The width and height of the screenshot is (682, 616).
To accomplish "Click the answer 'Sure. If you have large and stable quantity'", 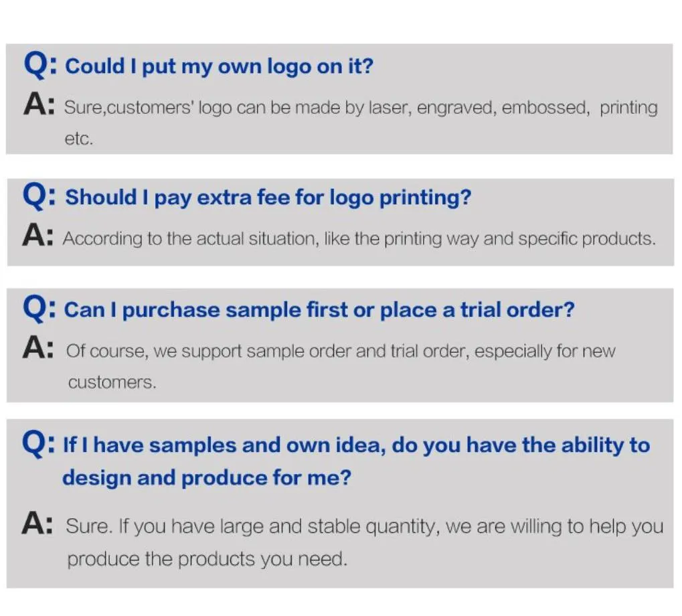I will (x=364, y=526).
